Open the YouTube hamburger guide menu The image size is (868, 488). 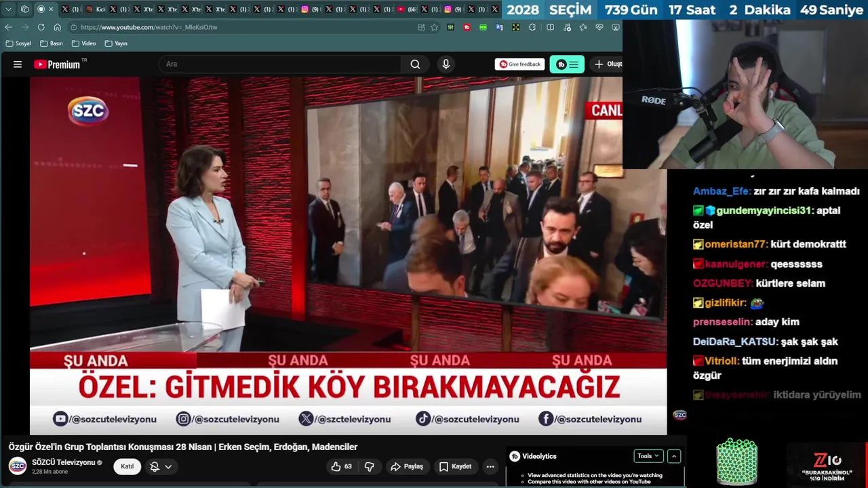(18, 64)
